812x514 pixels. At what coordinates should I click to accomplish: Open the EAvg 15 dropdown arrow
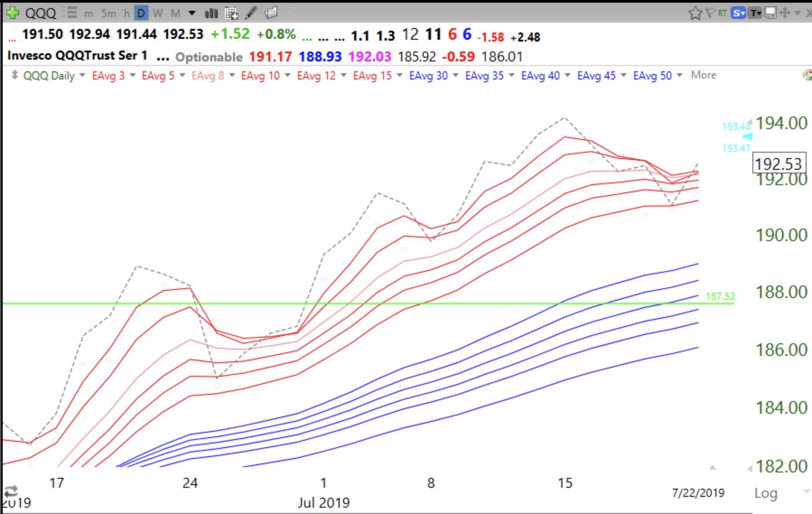point(399,75)
